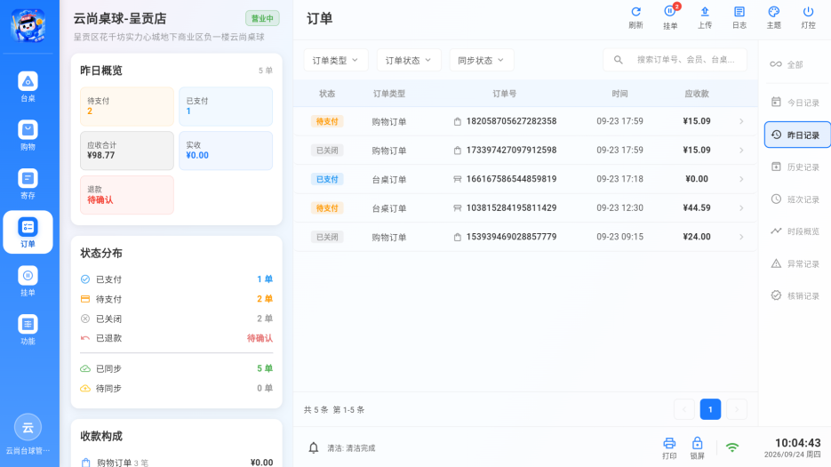This screenshot has width=831, height=467.
Task: Click the ¥44.59 amount cell
Action: pyautogui.click(x=696, y=208)
